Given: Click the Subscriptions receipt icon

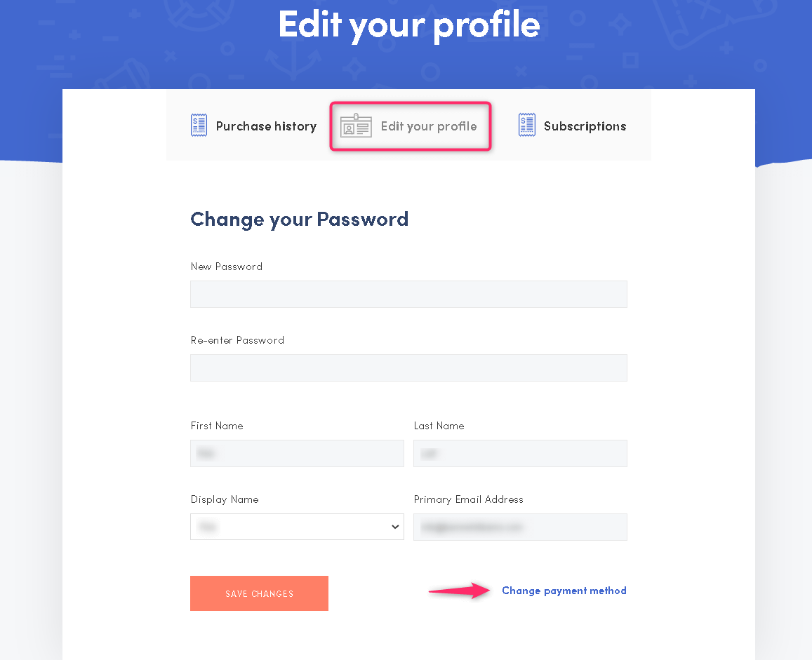Looking at the screenshot, I should 527,126.
